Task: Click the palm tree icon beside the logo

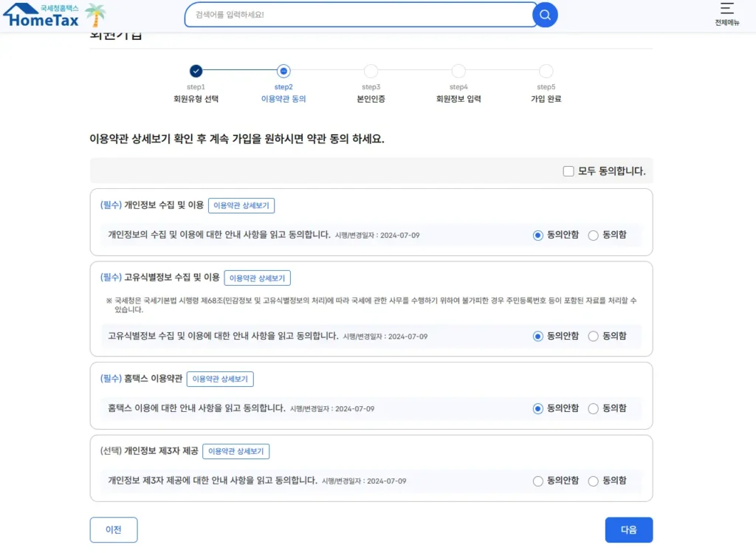Action: tap(95, 15)
